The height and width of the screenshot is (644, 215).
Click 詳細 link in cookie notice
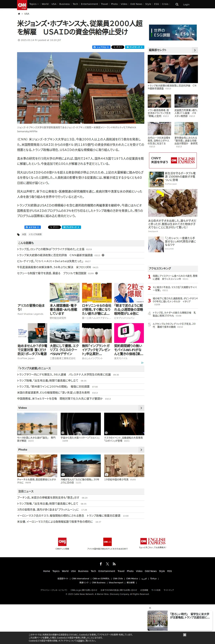click(x=80, y=641)
